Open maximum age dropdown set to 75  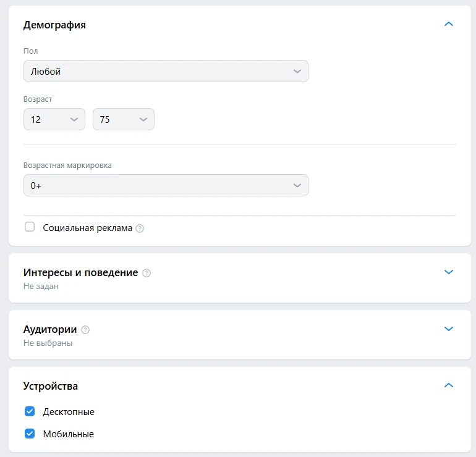pyautogui.click(x=124, y=119)
